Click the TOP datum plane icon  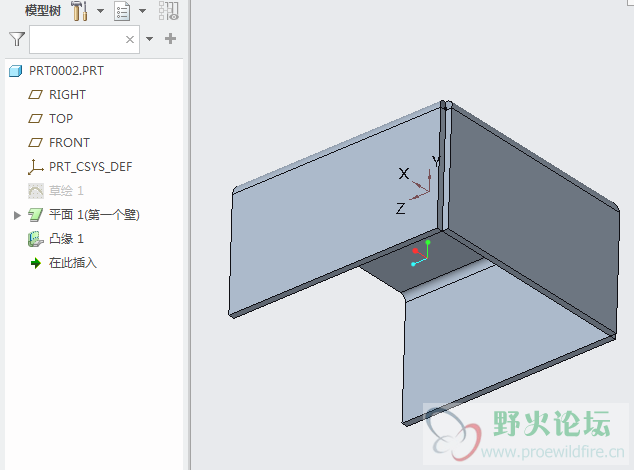pyautogui.click(x=35, y=119)
